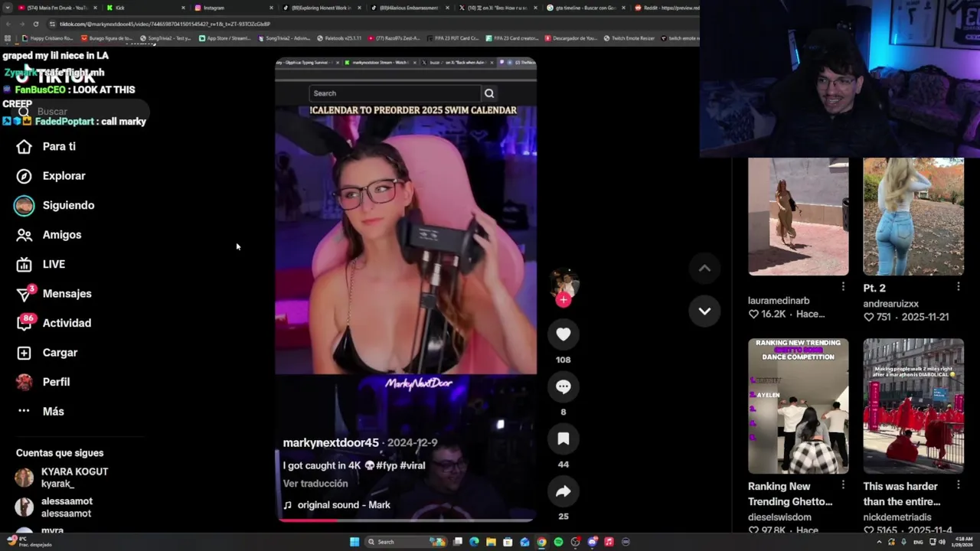Image resolution: width=980 pixels, height=551 pixels.
Task: Click the #fyp hashtag in caption
Action: point(387,465)
